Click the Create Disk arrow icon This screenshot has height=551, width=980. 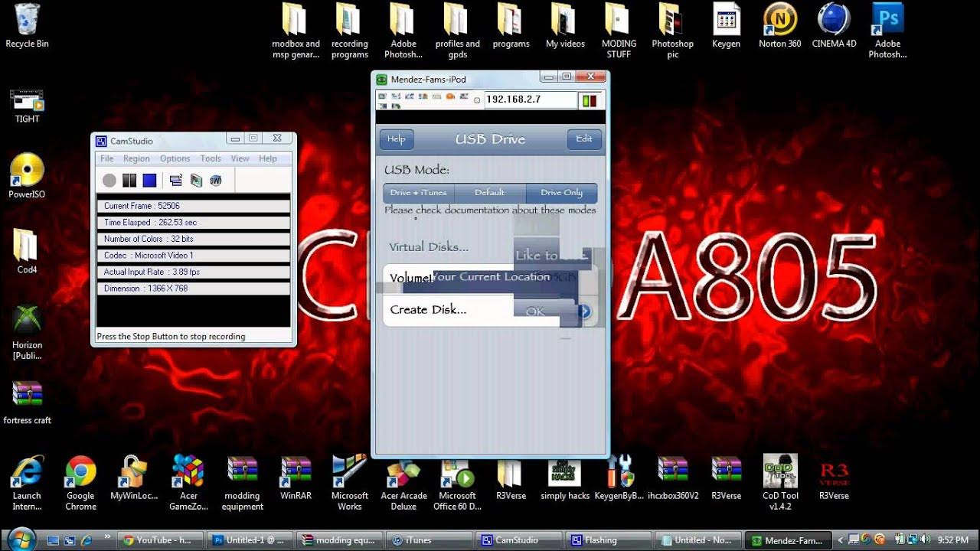[584, 311]
